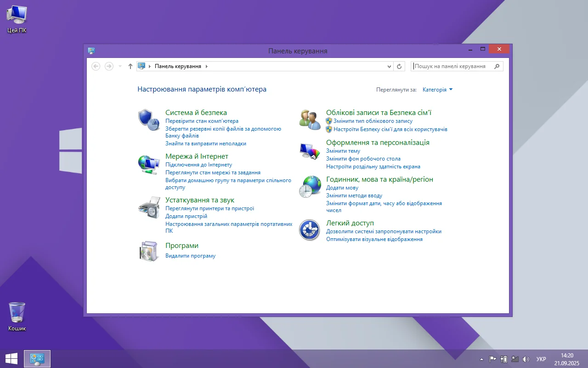Click the User Accounts people icon
Viewport: 588px width, 368px height.
click(x=310, y=120)
